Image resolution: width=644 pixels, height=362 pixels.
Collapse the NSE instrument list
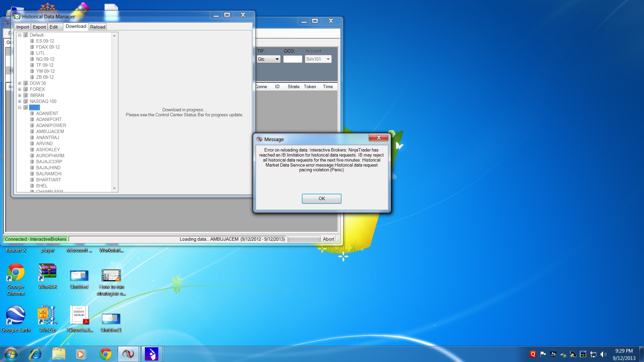(19, 107)
